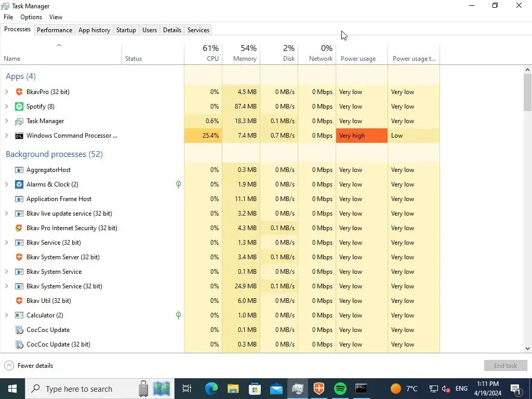Click Bkav System Server shield icon
Viewport: 532px width, 399px height.
coord(19,257)
